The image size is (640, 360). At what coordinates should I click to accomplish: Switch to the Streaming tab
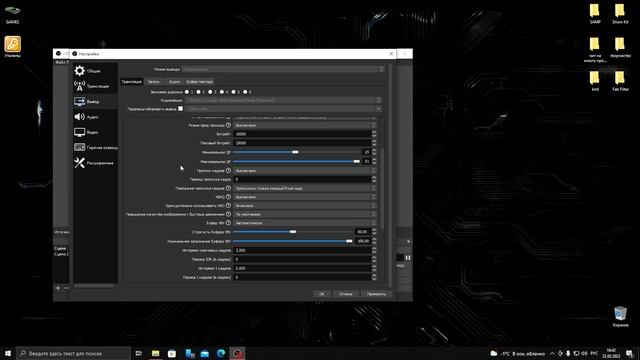point(132,82)
